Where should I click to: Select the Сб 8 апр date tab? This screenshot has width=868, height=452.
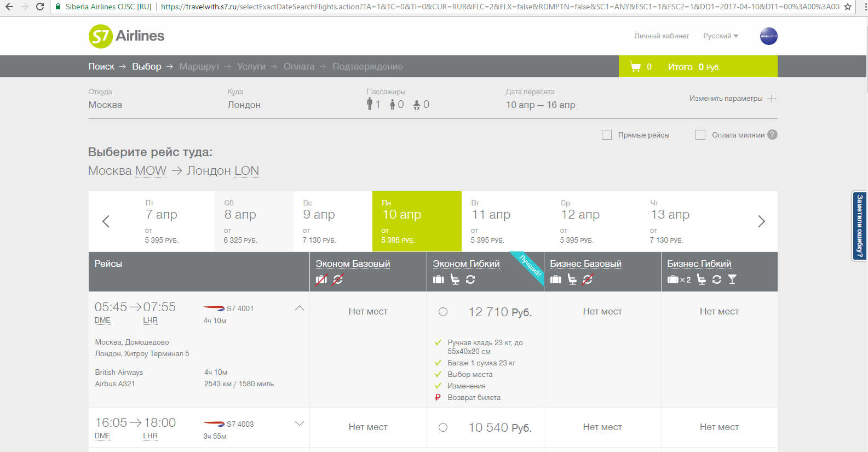point(254,221)
